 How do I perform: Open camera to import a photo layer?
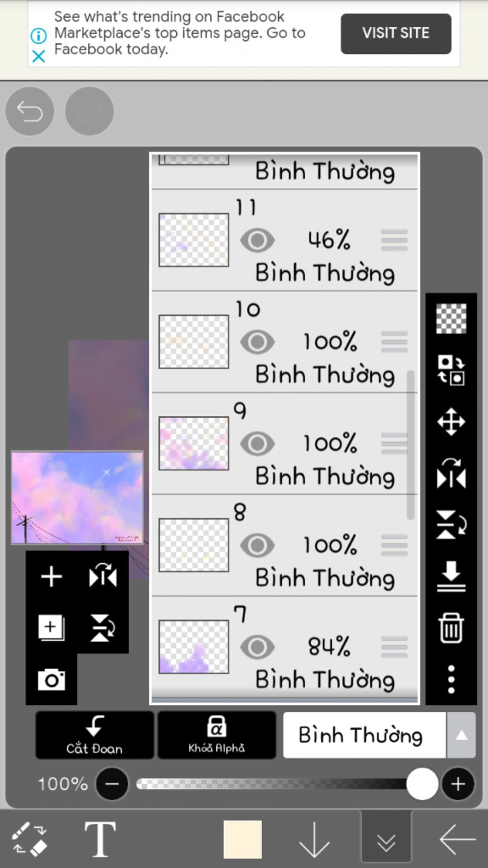click(x=51, y=680)
